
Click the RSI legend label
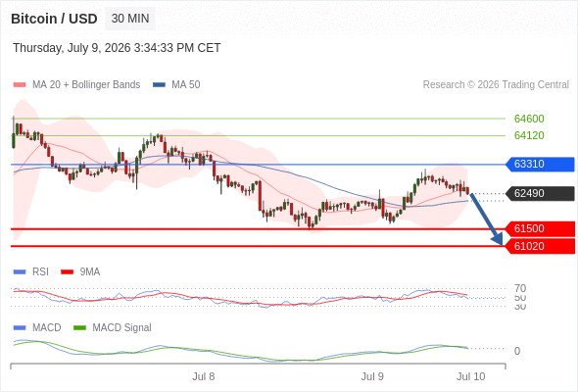click(x=40, y=272)
